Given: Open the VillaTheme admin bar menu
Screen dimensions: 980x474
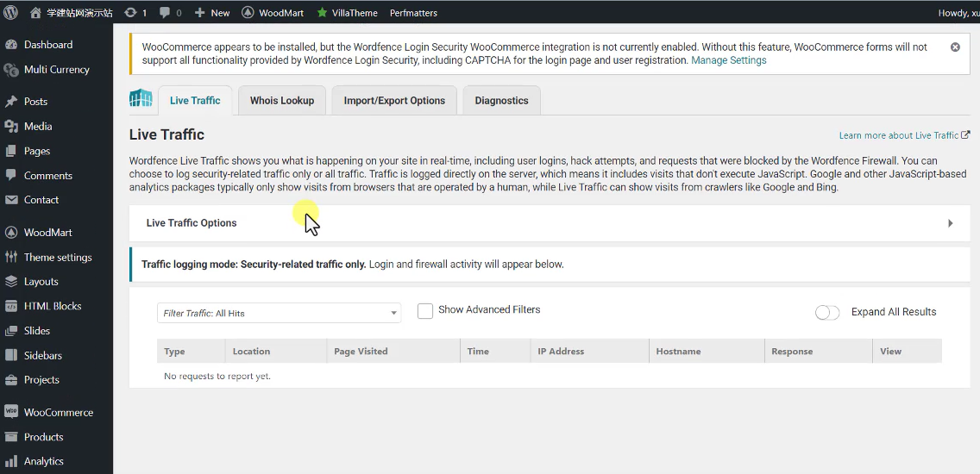Looking at the screenshot, I should [355, 12].
